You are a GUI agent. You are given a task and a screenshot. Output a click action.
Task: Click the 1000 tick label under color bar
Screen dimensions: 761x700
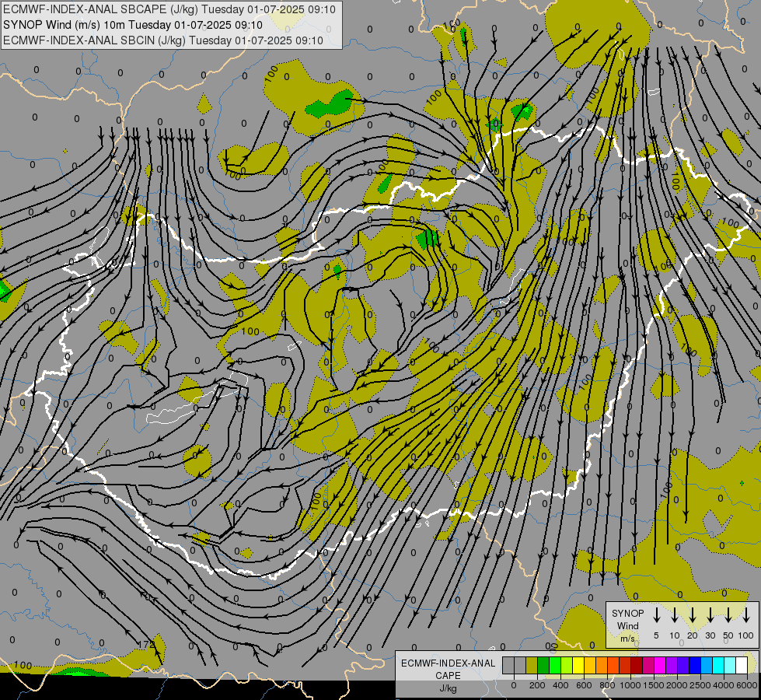pos(630,685)
